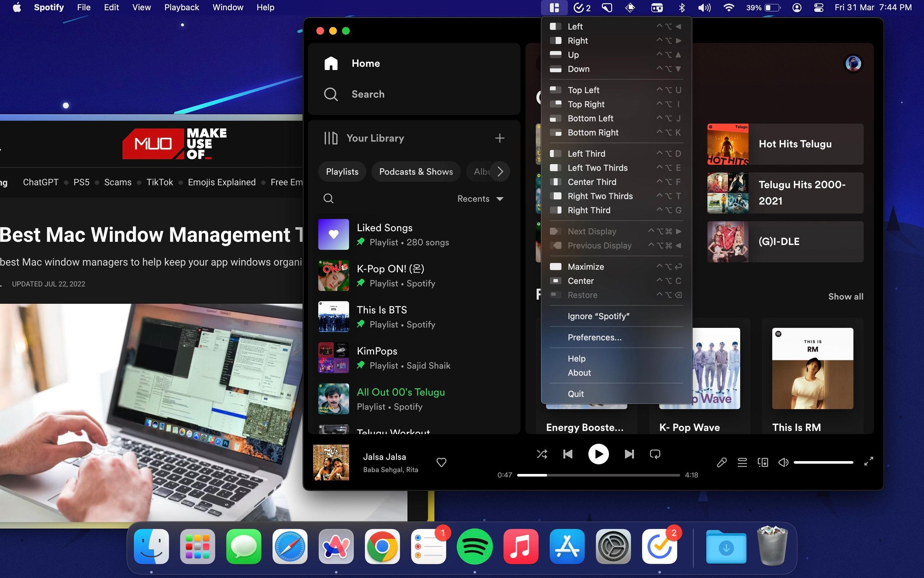The image size is (924, 578).
Task: Click Show all link in Spotify
Action: (x=845, y=297)
